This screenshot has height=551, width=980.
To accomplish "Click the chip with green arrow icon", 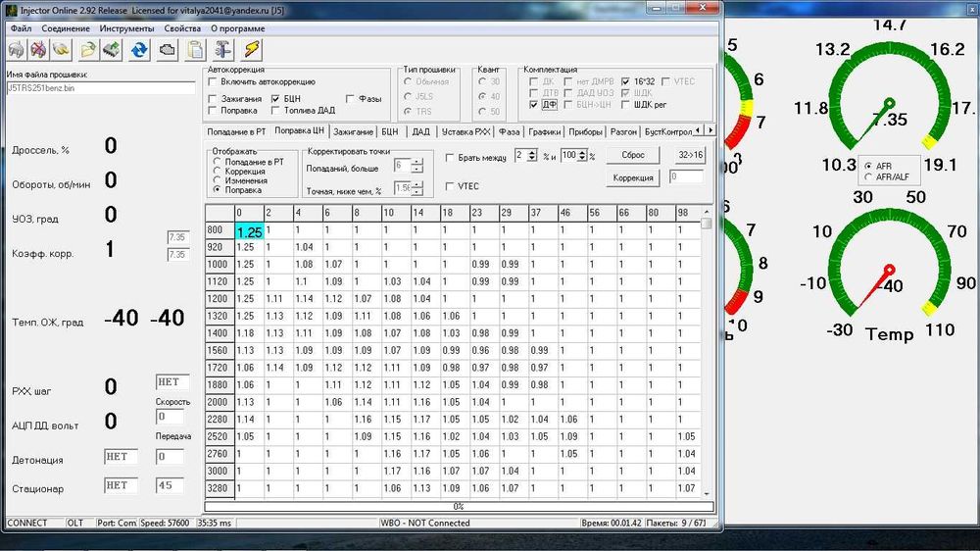I will 112,49.
